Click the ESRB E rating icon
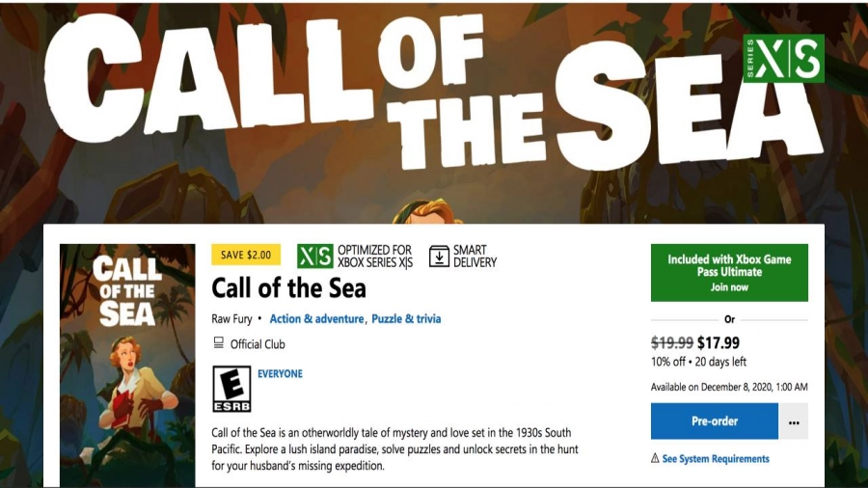 231,389
